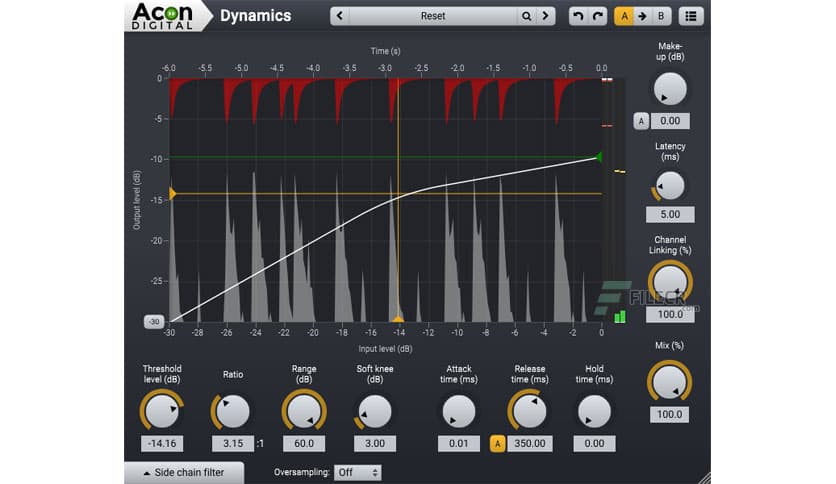Click the resize grip at window corner

[704, 478]
